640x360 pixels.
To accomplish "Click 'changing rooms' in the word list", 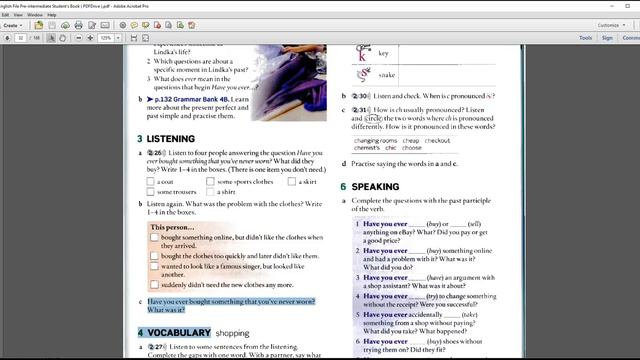I will tap(376, 140).
